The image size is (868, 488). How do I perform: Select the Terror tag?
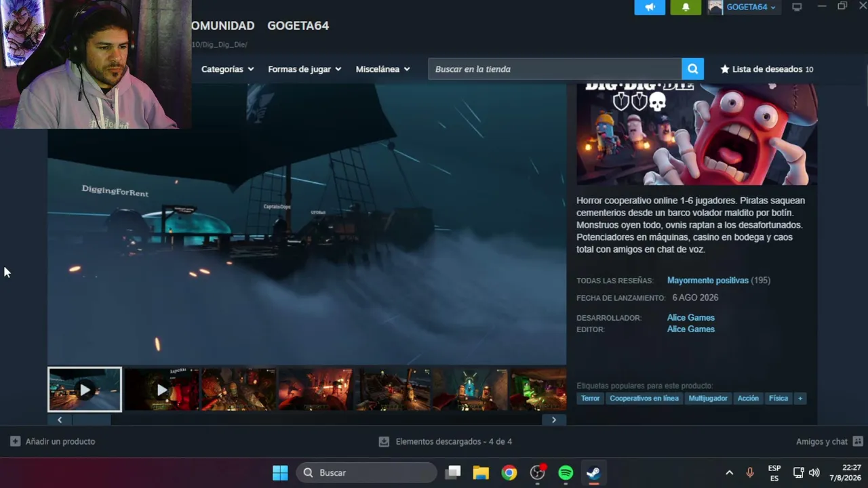pyautogui.click(x=590, y=399)
